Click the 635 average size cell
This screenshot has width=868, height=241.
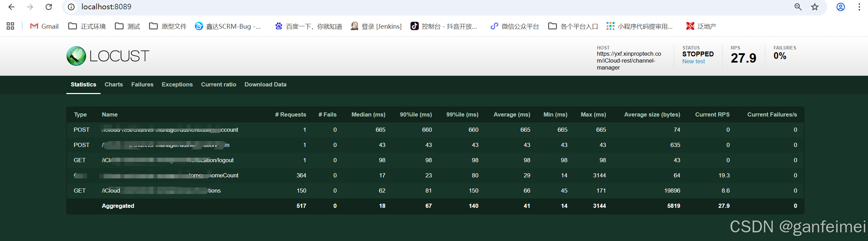[x=675, y=145]
